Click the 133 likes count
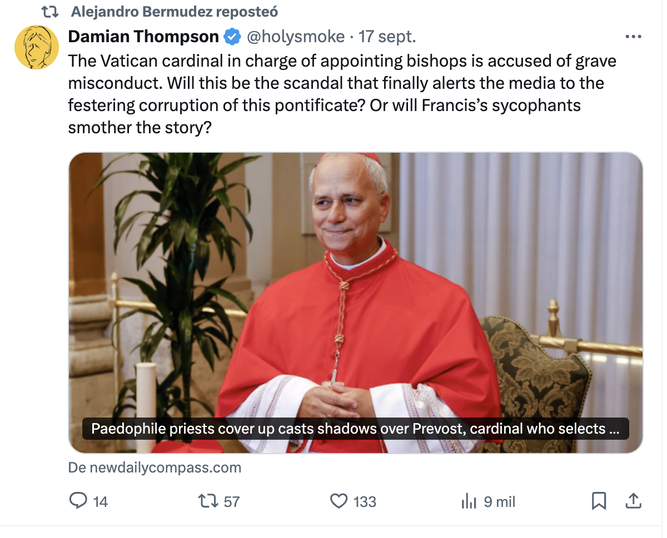The height and width of the screenshot is (538, 667). coord(365,502)
